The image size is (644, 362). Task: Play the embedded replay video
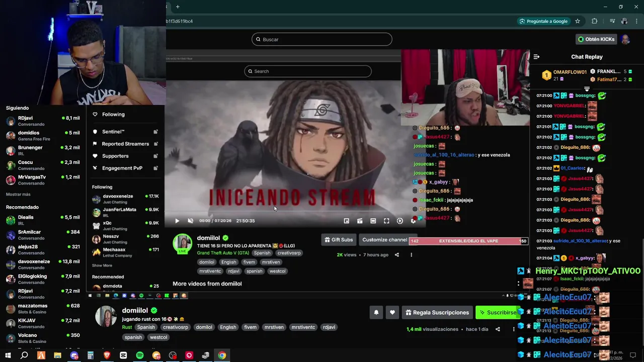pyautogui.click(x=177, y=221)
